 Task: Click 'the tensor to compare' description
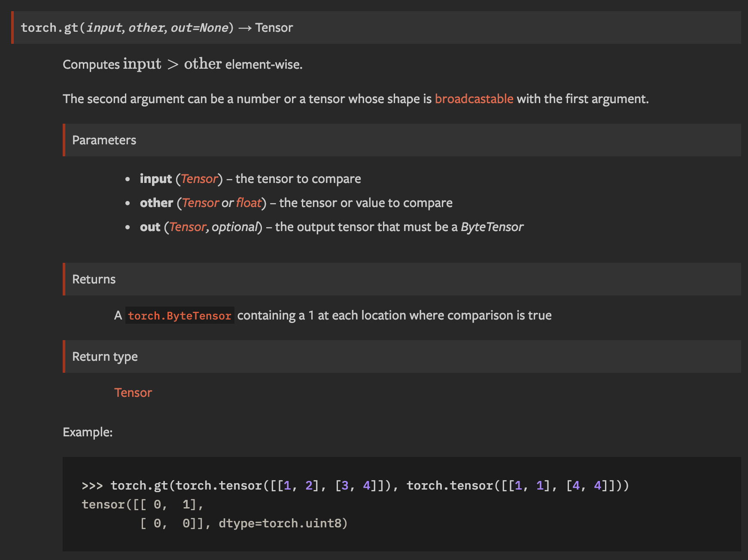298,179
